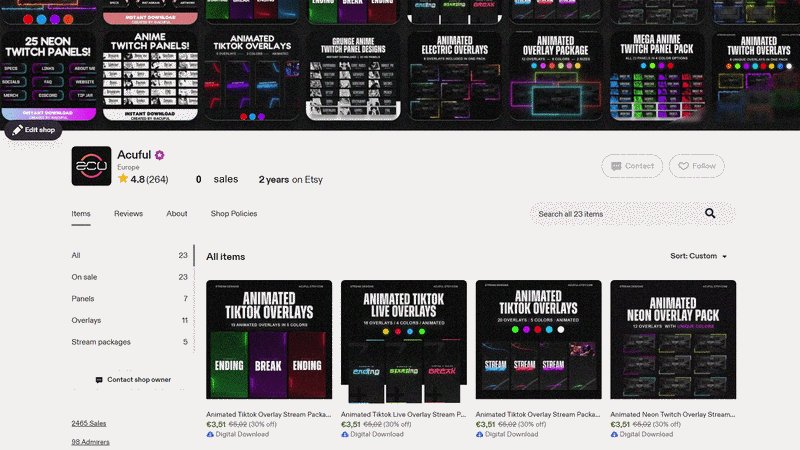The height and width of the screenshot is (450, 800).
Task: Click the pencil icon in Edit shop
Action: tap(17, 130)
